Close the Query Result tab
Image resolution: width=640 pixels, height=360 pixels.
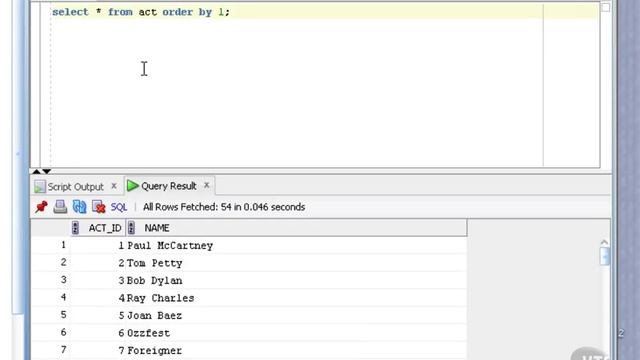[207, 185]
